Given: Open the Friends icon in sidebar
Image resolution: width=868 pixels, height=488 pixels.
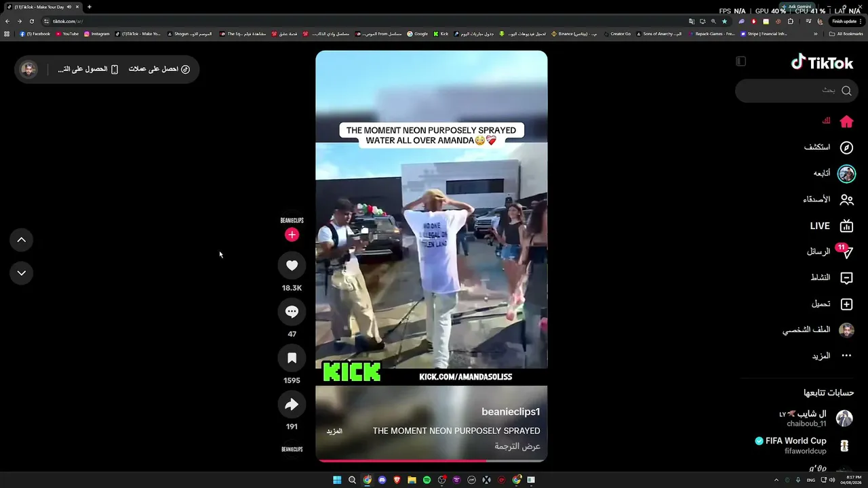Looking at the screenshot, I should click(846, 200).
